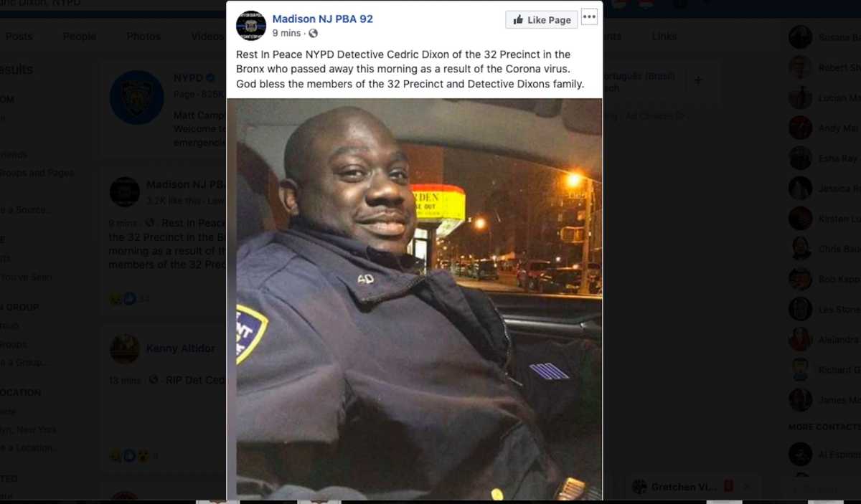
Task: Open the three-dots post options menu
Action: point(589,17)
